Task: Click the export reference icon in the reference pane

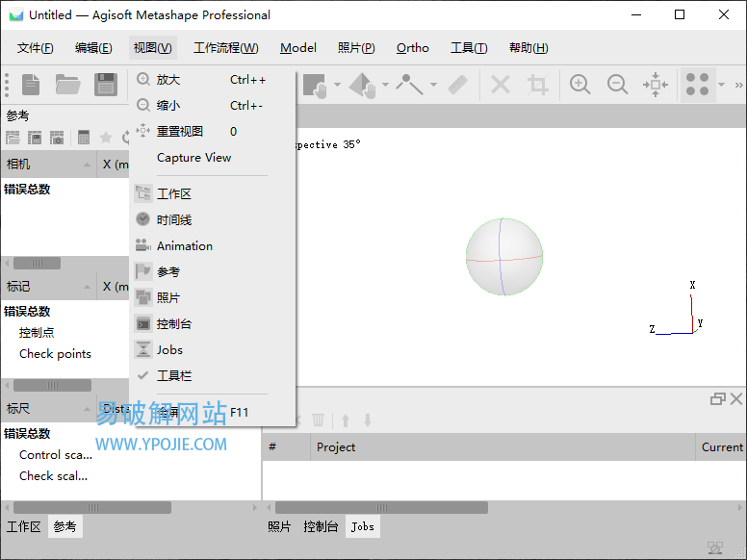Action: [x=35, y=138]
